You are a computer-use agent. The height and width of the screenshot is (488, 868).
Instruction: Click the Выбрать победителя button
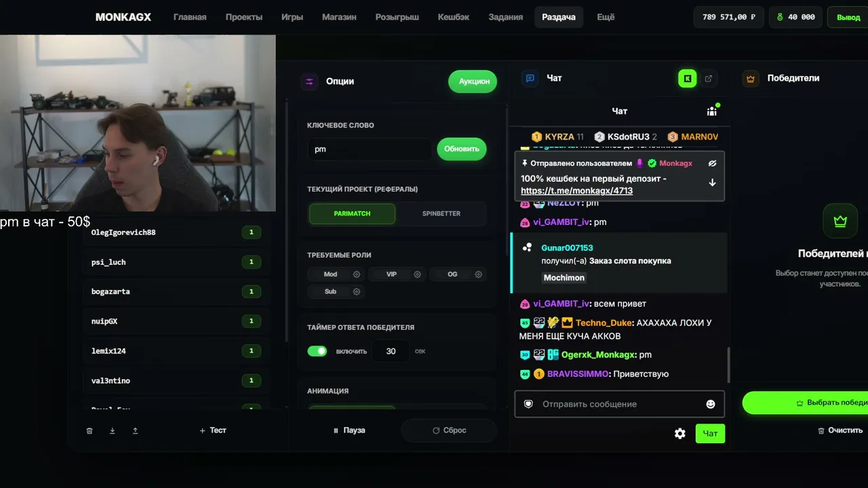806,403
